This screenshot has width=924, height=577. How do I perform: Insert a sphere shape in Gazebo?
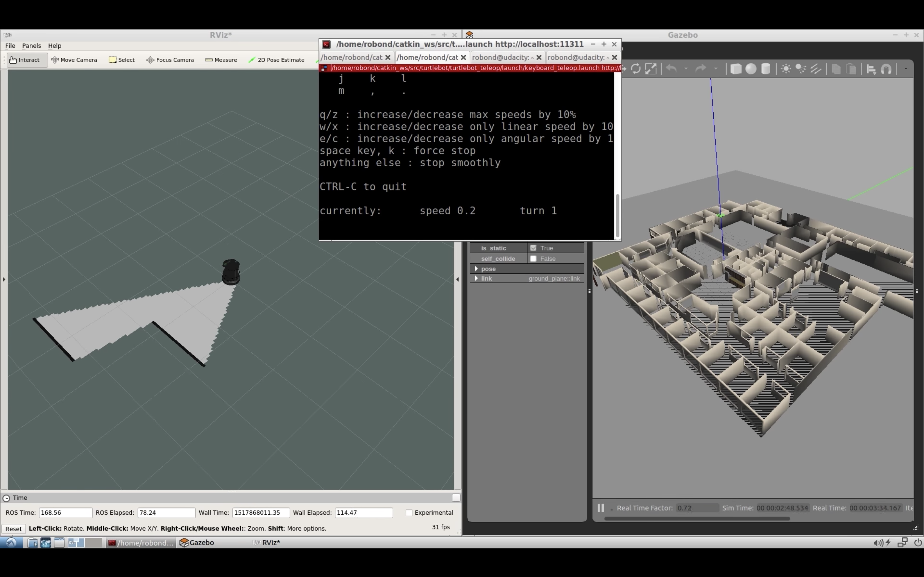point(751,69)
